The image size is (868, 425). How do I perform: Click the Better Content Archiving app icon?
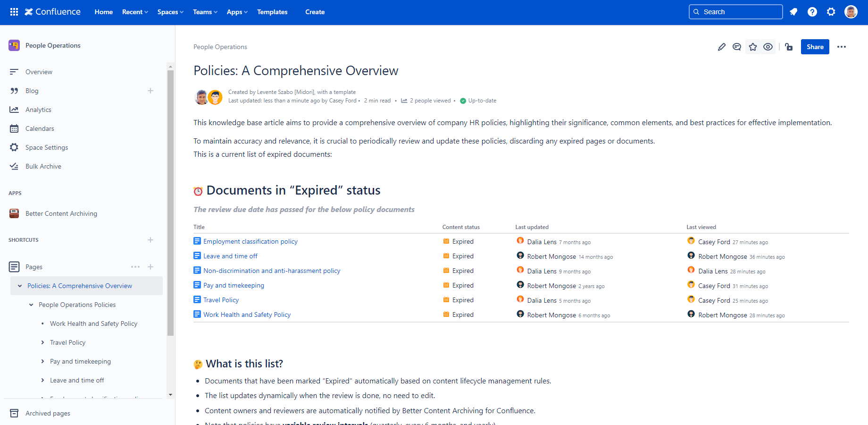coord(14,213)
